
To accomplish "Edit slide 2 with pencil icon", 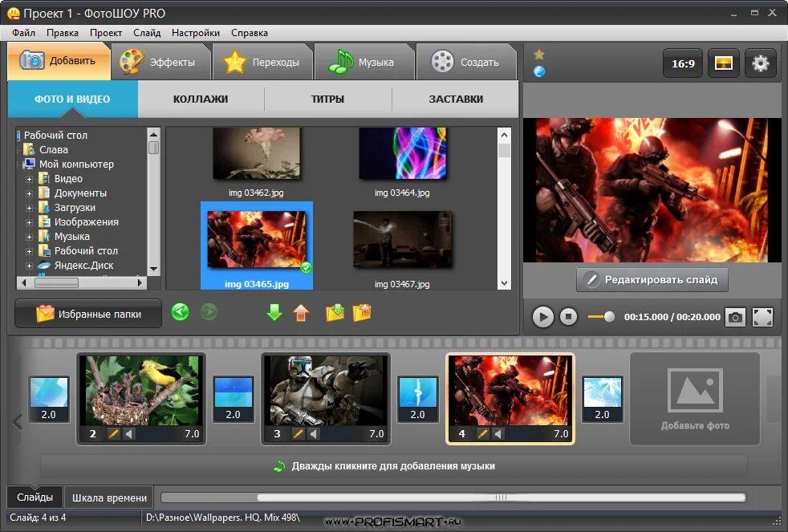I will pyautogui.click(x=114, y=433).
